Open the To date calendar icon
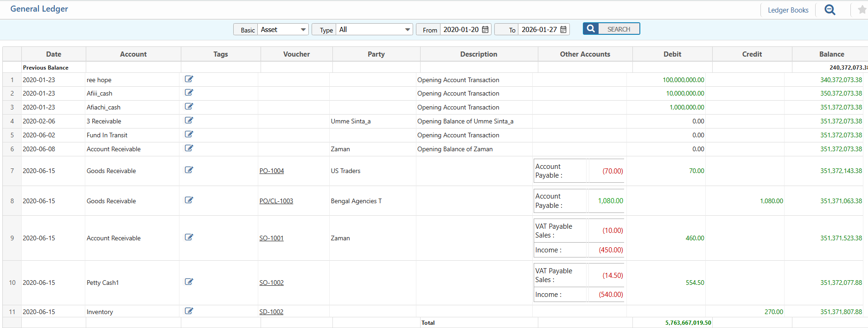The height and width of the screenshot is (328, 868). point(563,30)
